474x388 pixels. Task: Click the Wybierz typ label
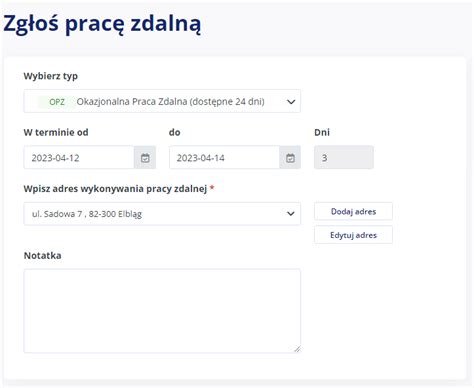pyautogui.click(x=51, y=76)
